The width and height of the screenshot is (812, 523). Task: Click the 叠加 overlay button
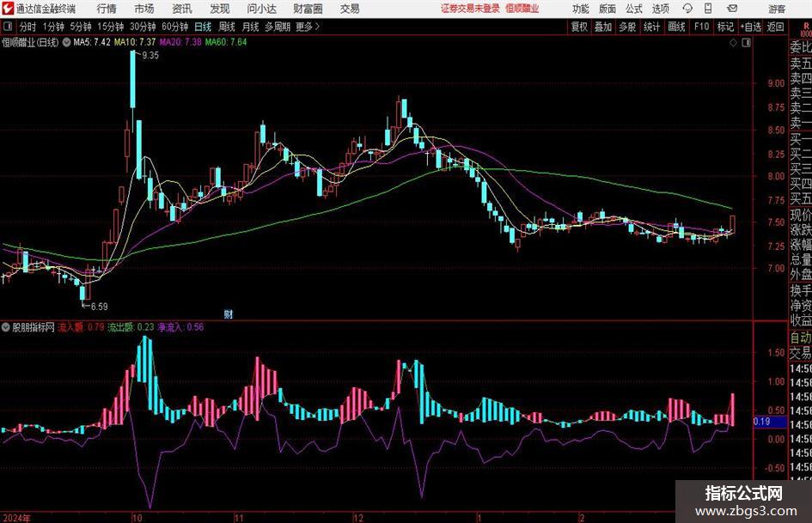603,27
